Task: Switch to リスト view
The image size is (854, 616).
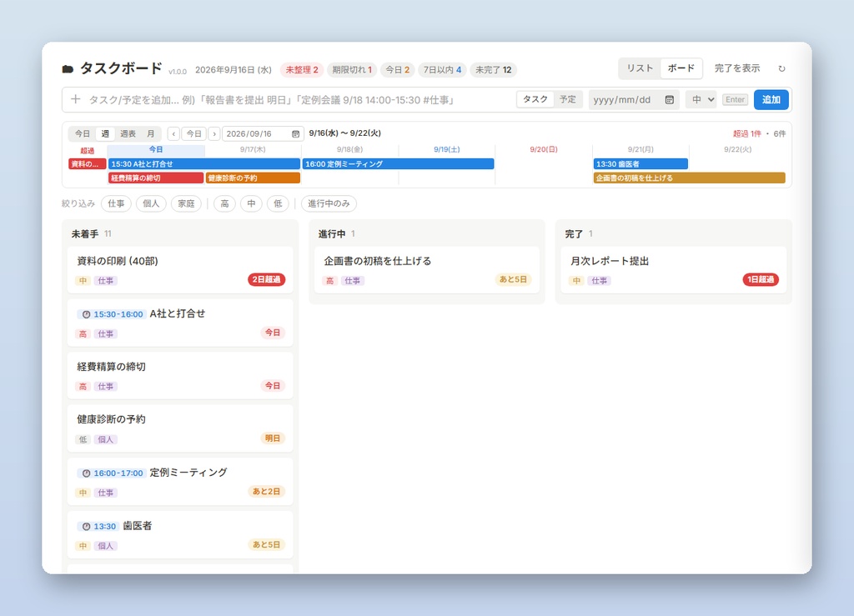Action: (640, 68)
